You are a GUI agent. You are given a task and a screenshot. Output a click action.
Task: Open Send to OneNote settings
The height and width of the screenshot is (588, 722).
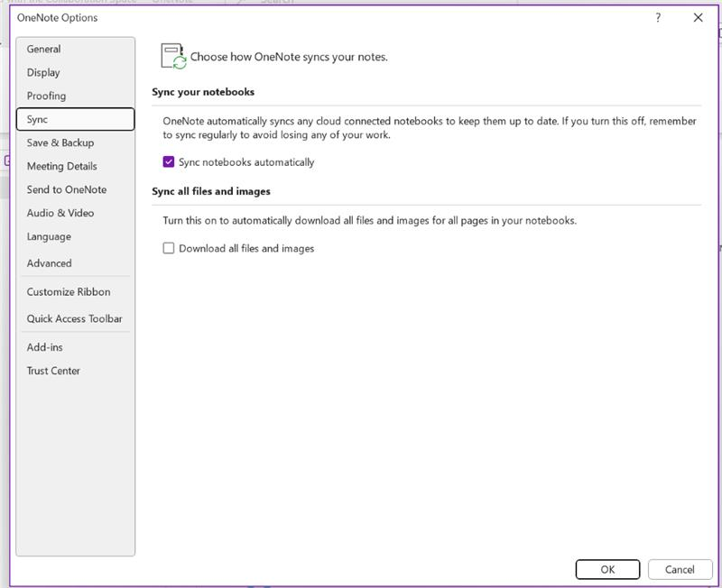tap(76, 189)
